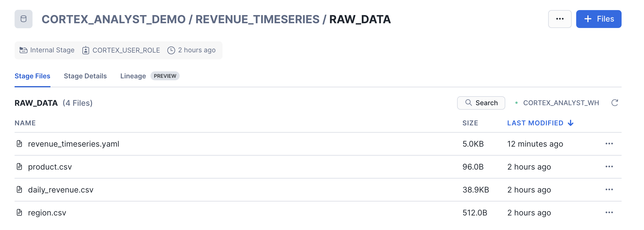Screen dimensions: 644x230
Task: Open the actions menu for product.csv
Action: tap(609, 167)
